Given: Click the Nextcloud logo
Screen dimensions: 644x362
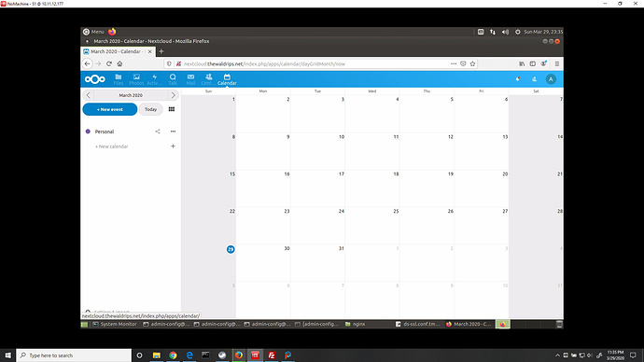Looking at the screenshot, I should (x=95, y=79).
